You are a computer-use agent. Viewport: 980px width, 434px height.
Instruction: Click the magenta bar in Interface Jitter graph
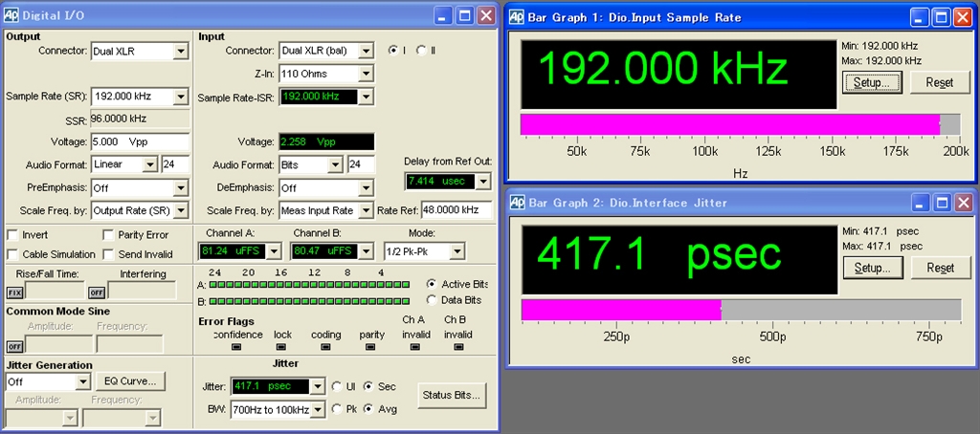620,310
